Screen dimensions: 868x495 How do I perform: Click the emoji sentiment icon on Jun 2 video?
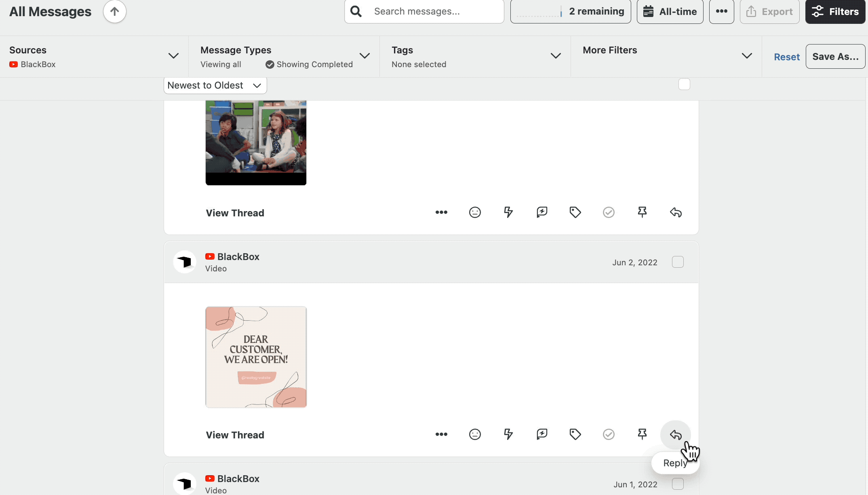(475, 434)
